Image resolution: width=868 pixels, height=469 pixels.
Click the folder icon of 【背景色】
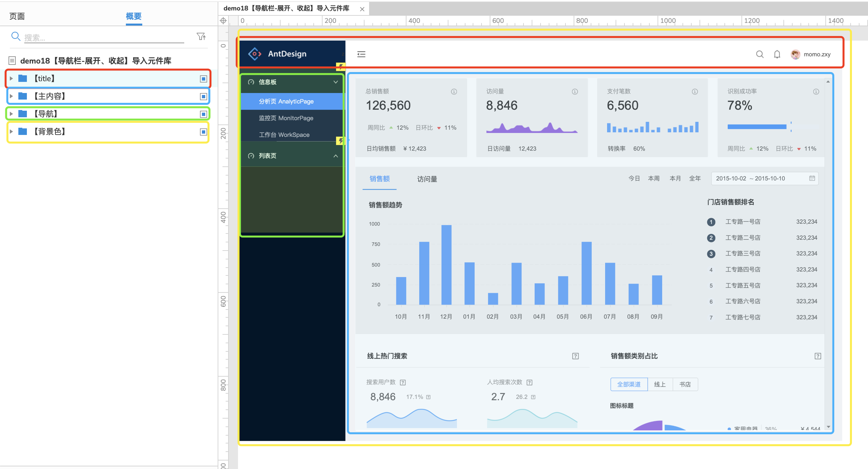tap(23, 131)
